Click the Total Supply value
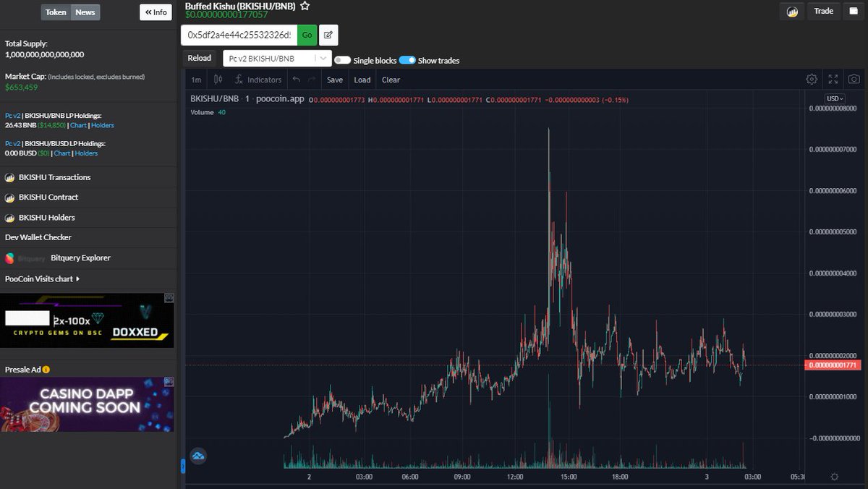 (45, 54)
